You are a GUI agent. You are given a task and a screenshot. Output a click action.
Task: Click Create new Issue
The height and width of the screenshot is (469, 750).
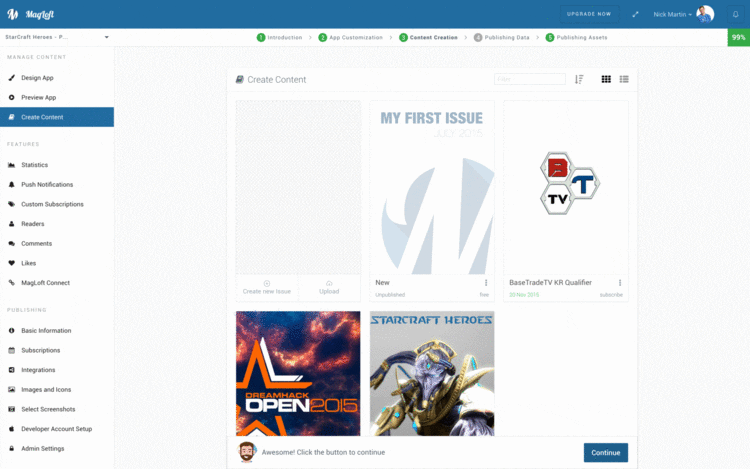point(267,287)
